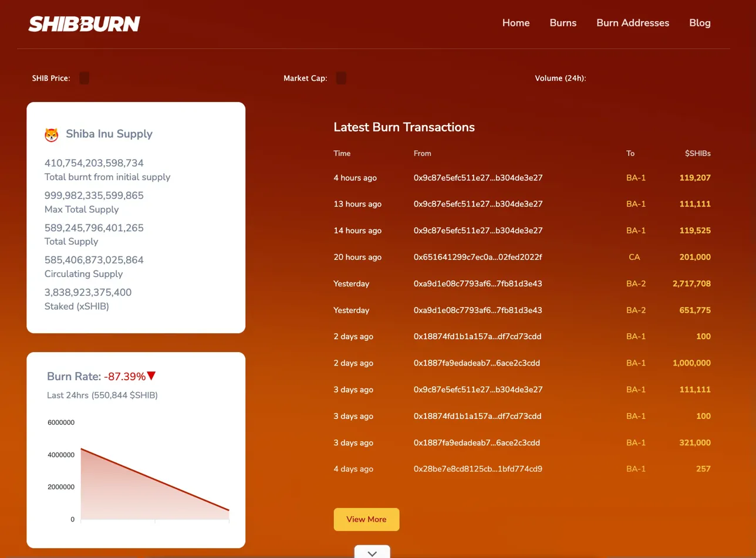The height and width of the screenshot is (558, 756).
Task: Click the SHIB Price loading placeholder square
Action: 83,77
